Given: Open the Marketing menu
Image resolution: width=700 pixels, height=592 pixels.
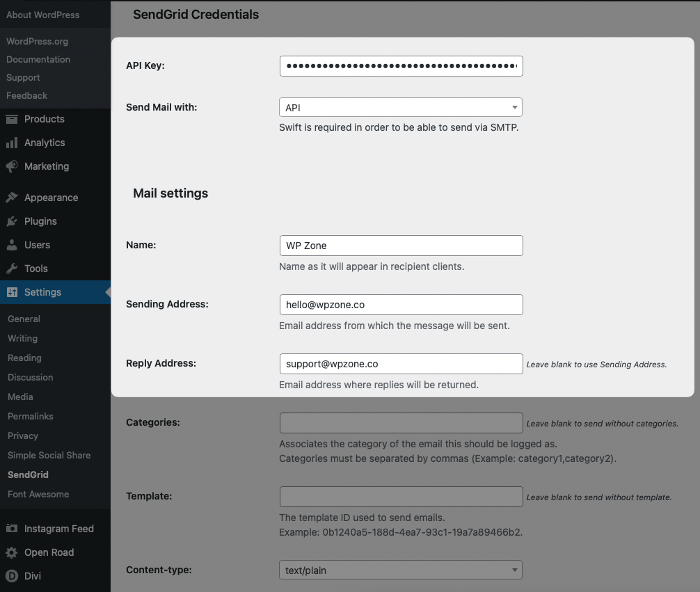Looking at the screenshot, I should point(56,166).
